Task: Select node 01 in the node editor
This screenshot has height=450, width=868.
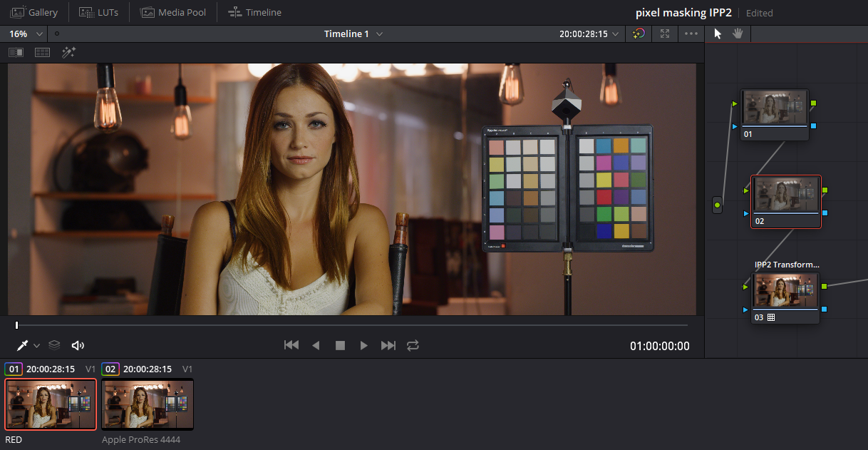Action: pyautogui.click(x=775, y=115)
